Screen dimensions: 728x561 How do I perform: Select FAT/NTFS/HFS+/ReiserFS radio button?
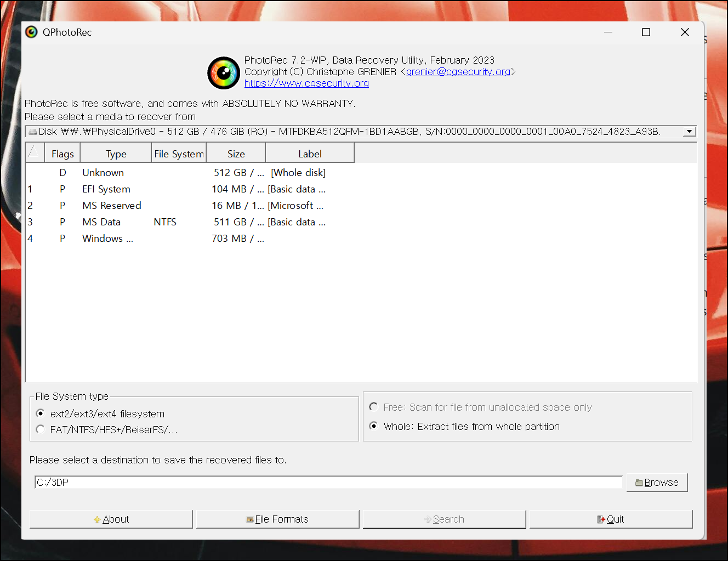click(x=40, y=429)
